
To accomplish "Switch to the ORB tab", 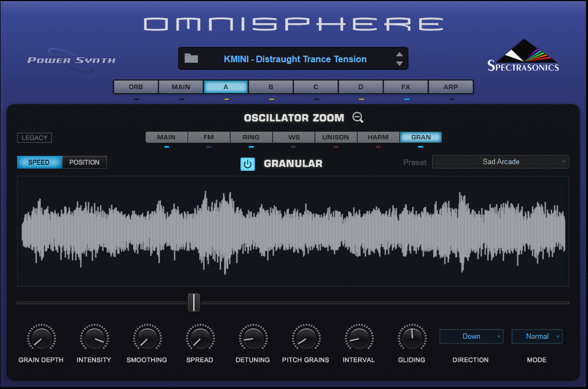I will [136, 87].
